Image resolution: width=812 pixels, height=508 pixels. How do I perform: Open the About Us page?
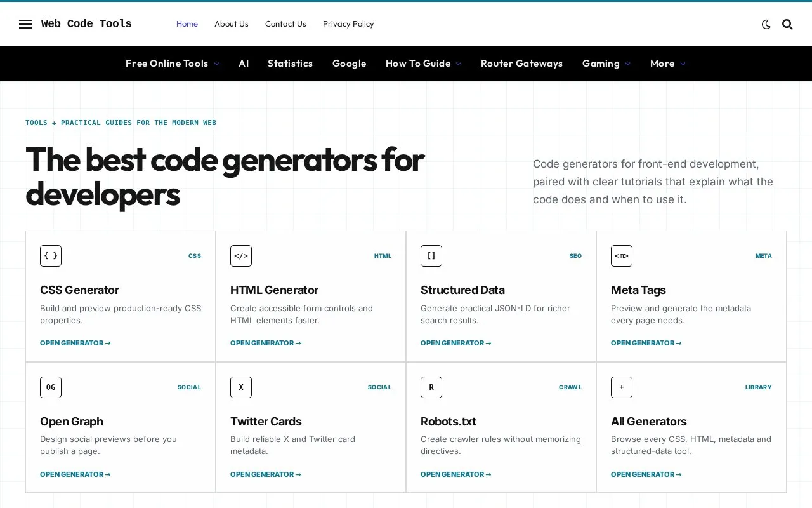[x=232, y=24]
